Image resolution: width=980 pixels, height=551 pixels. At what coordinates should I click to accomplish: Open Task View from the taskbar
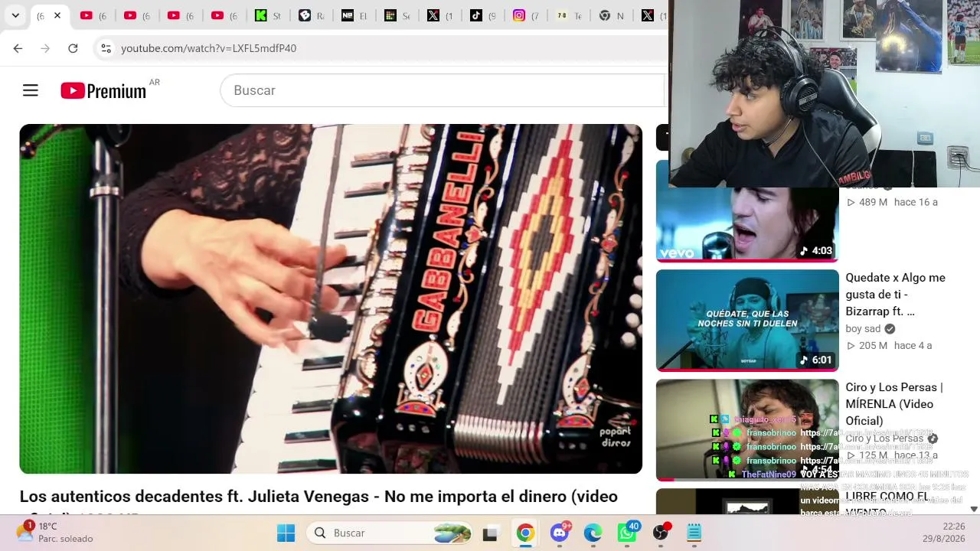click(x=490, y=533)
